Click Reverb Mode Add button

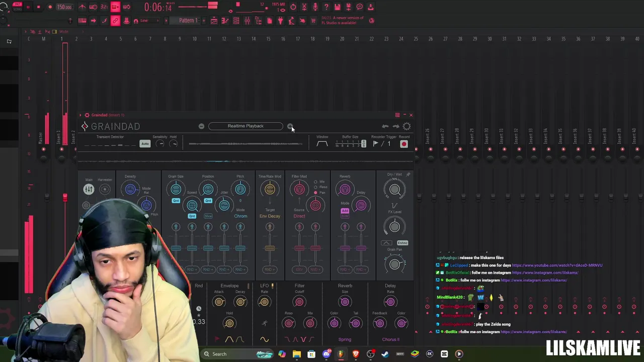click(345, 211)
